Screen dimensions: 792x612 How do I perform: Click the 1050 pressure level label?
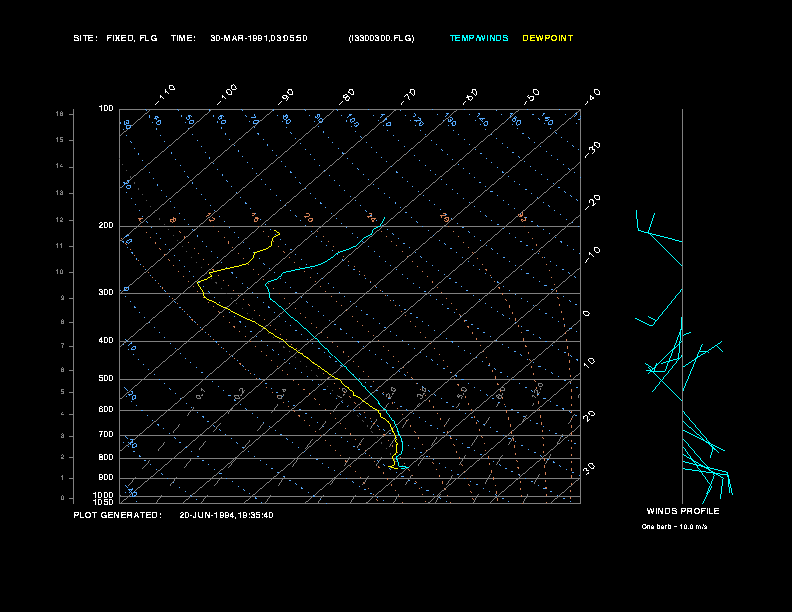coord(104,502)
